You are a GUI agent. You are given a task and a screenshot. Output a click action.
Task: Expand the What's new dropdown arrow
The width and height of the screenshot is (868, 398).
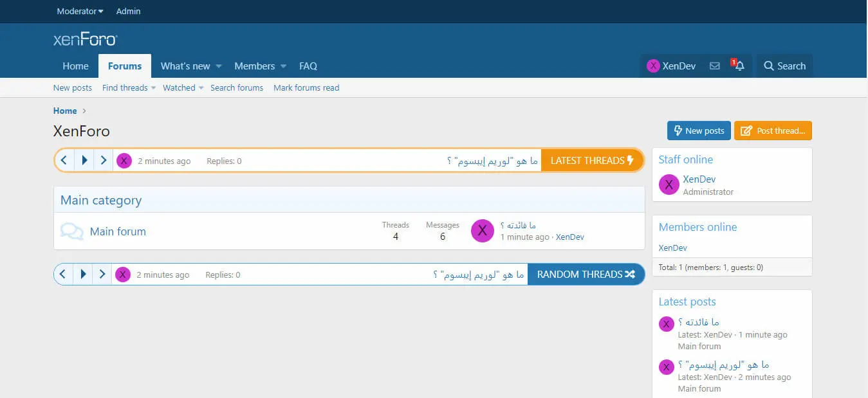point(219,66)
